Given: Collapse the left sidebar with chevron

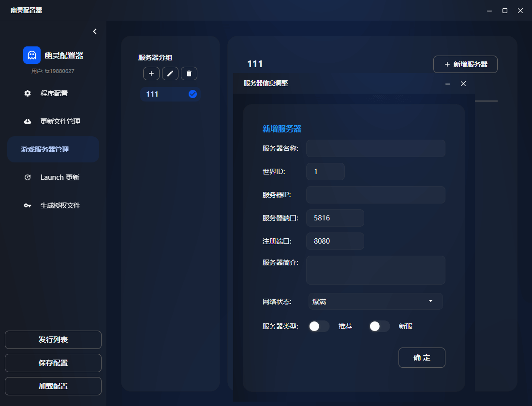Looking at the screenshot, I should pyautogui.click(x=94, y=31).
